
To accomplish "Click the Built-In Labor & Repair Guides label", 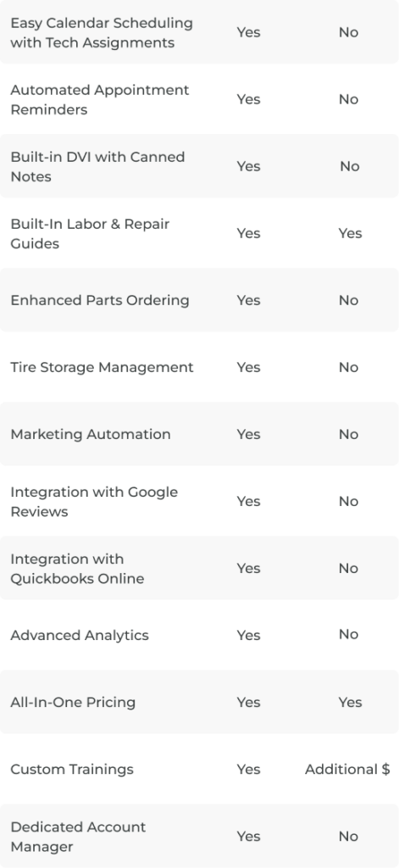I will click(x=90, y=234).
